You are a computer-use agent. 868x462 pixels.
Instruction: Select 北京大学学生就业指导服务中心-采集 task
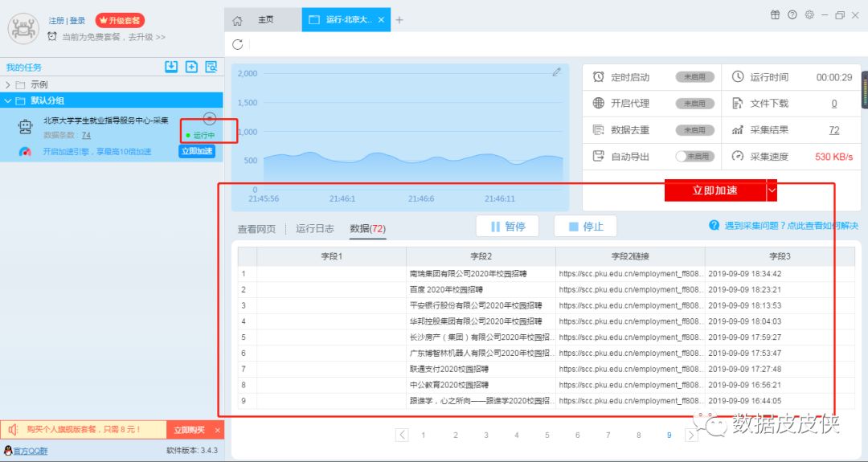coord(106,120)
